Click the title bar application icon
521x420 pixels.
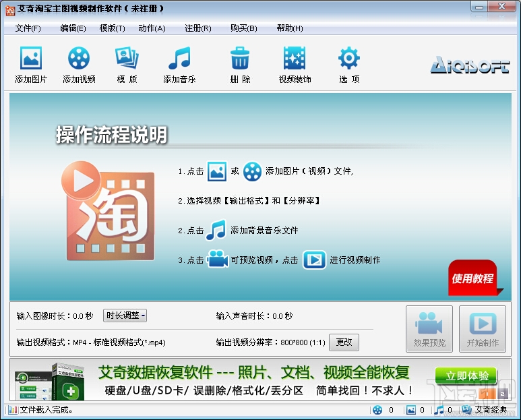pos(10,10)
